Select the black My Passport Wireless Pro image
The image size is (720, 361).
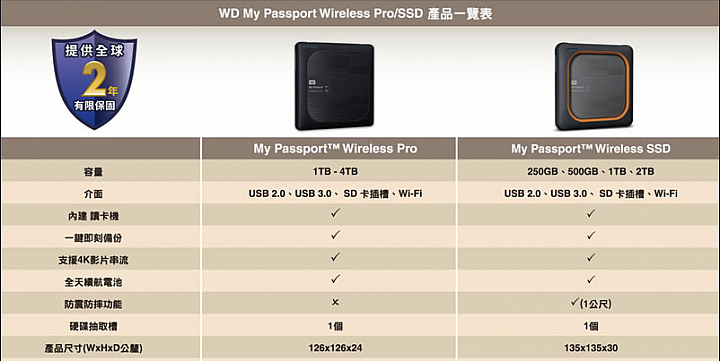(x=334, y=86)
